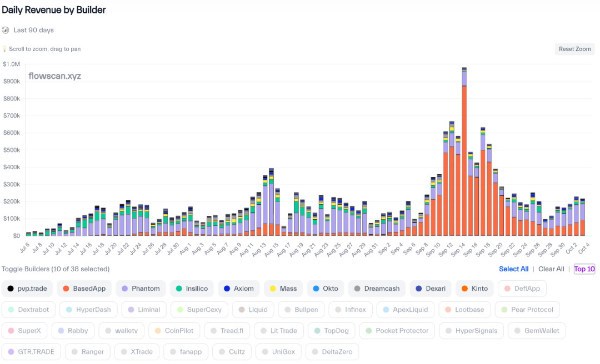600x364 pixels.
Task: Click the Select All link
Action: (513, 269)
